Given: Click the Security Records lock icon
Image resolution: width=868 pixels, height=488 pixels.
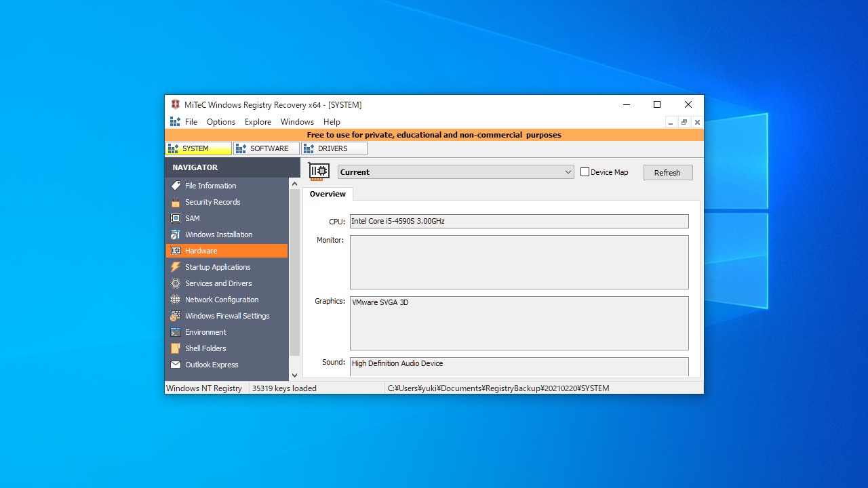Looking at the screenshot, I should click(x=176, y=202).
